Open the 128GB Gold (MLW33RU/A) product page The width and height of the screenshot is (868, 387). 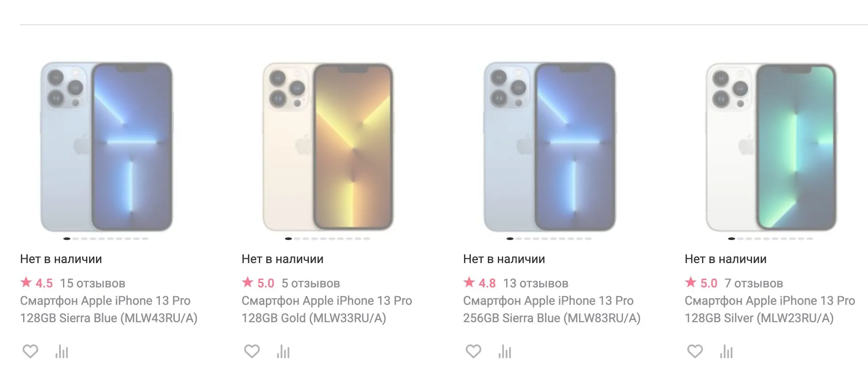(x=326, y=309)
